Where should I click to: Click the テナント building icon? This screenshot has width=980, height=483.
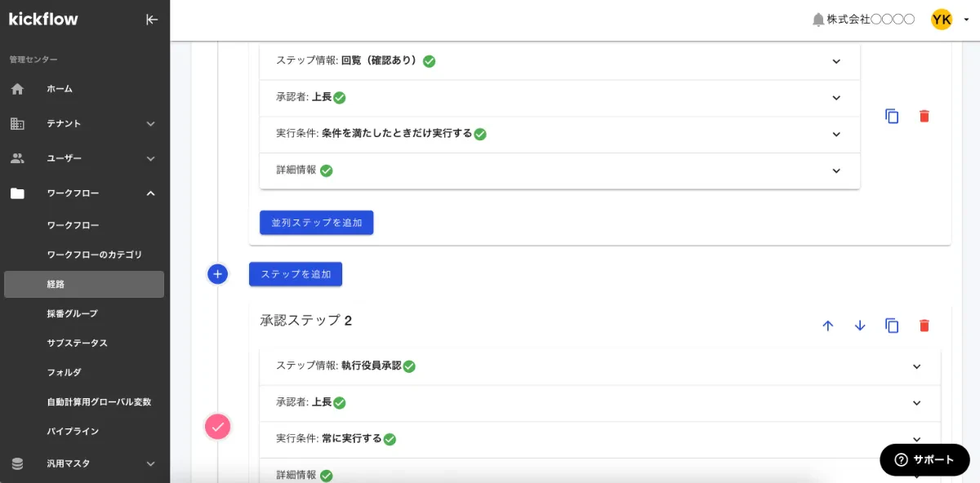(x=17, y=124)
